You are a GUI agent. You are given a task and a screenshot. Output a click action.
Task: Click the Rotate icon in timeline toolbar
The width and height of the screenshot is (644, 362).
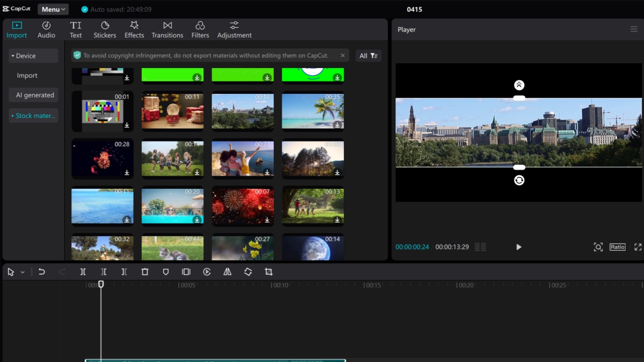248,272
